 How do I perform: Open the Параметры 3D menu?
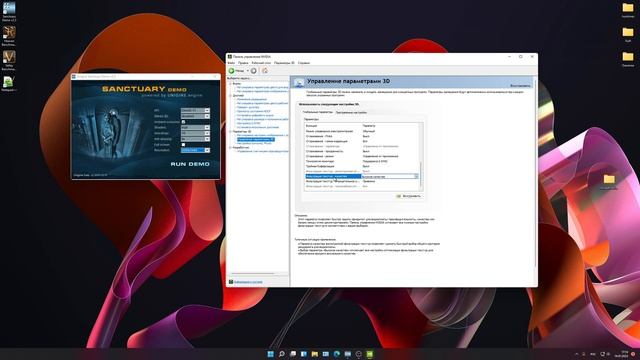(x=284, y=63)
